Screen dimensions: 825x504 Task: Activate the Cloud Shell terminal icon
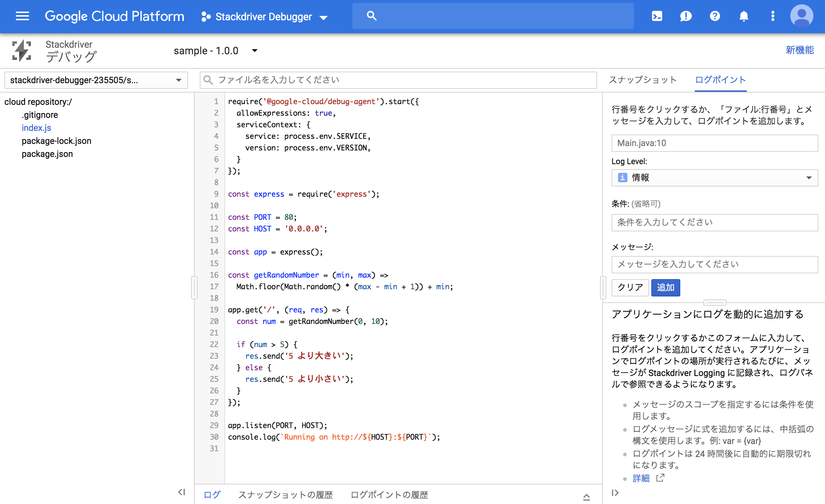[x=657, y=16]
